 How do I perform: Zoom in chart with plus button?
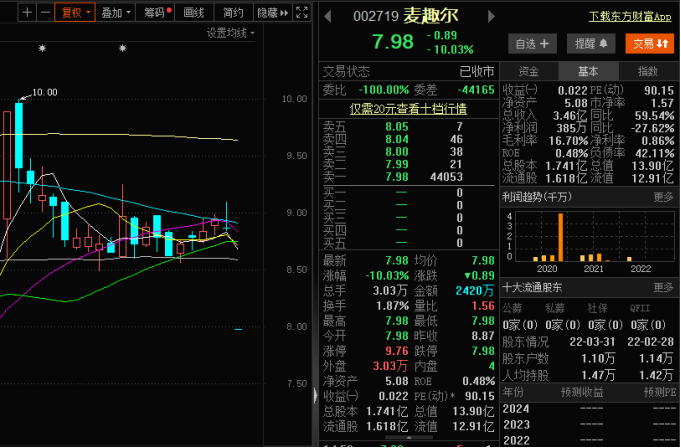(27, 13)
